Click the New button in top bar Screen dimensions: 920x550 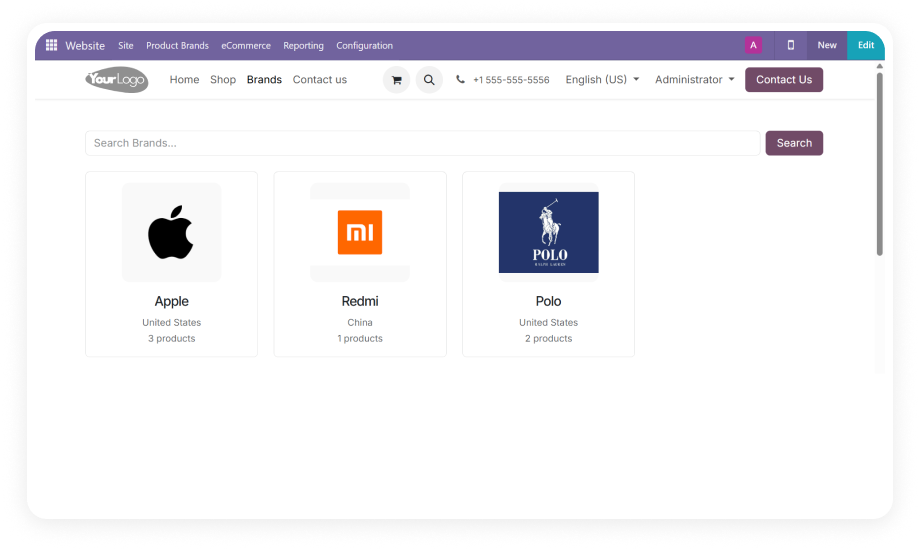tap(827, 45)
